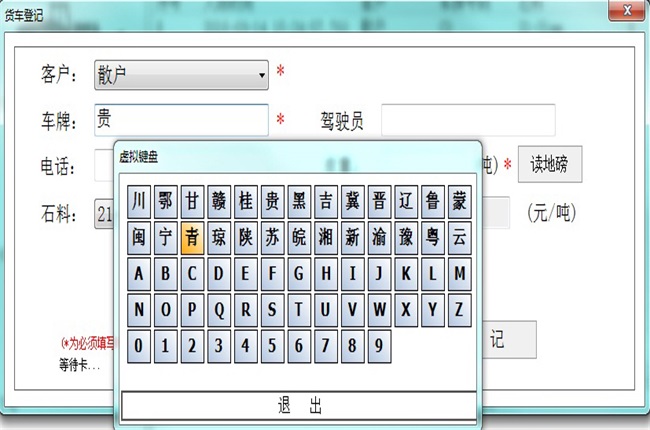650x430 pixels.
Task: Open the 客户 dropdown showing 散户
Action: [x=181, y=73]
